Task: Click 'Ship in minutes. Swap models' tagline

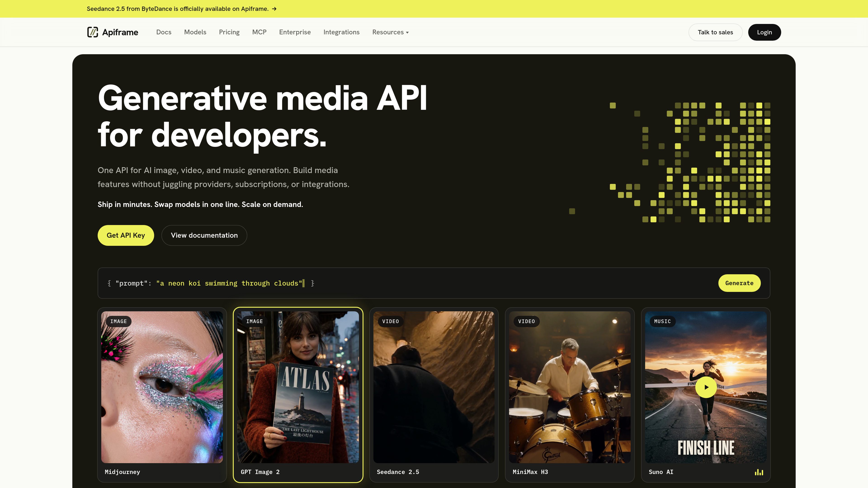Action: [200, 204]
